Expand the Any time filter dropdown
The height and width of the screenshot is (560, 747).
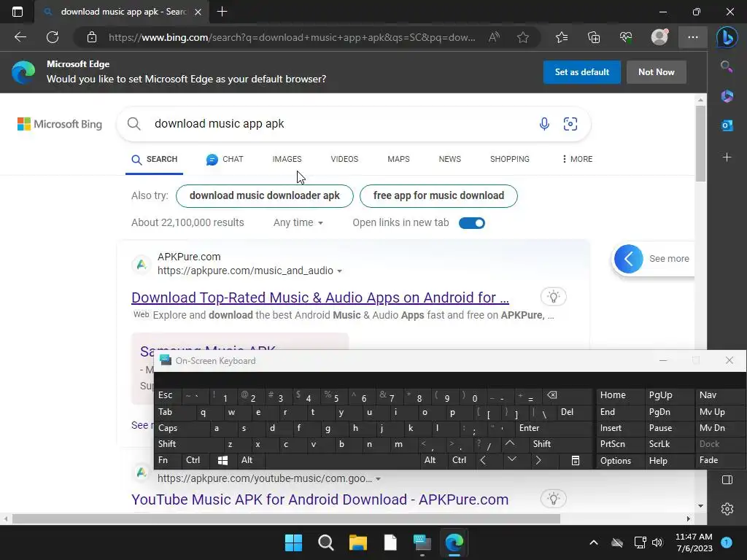click(x=298, y=222)
